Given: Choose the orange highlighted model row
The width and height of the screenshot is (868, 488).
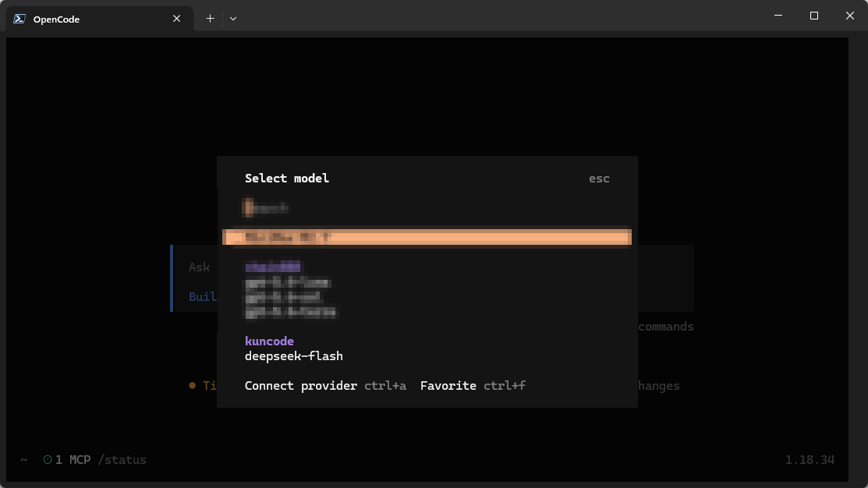Looking at the screenshot, I should (427, 237).
